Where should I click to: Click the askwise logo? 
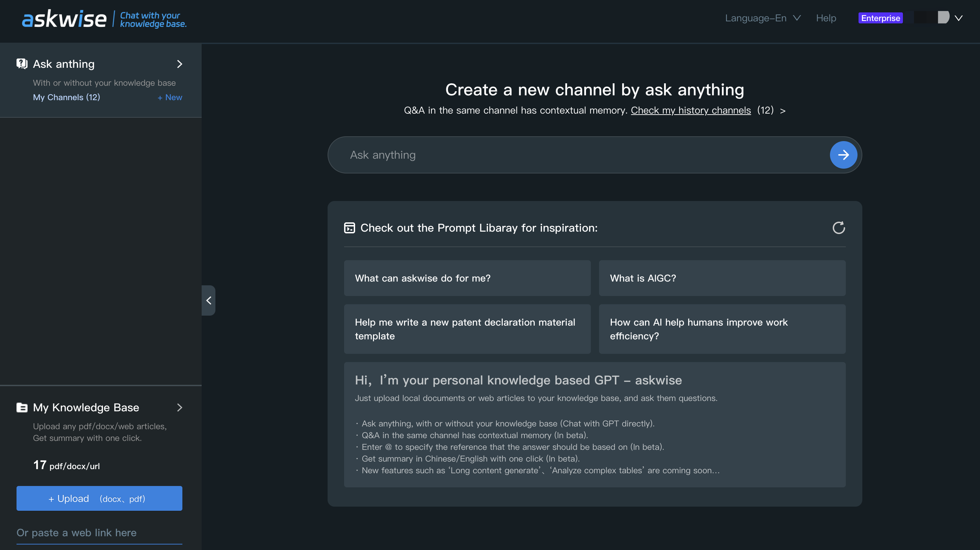[64, 19]
